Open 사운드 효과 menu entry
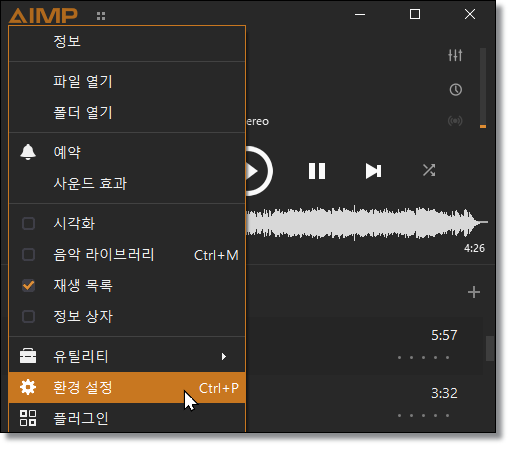The height and width of the screenshot is (460, 508). coord(127,183)
